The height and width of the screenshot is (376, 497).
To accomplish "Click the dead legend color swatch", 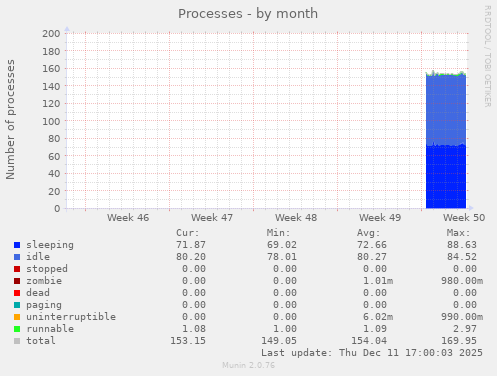I will pyautogui.click(x=17, y=293).
